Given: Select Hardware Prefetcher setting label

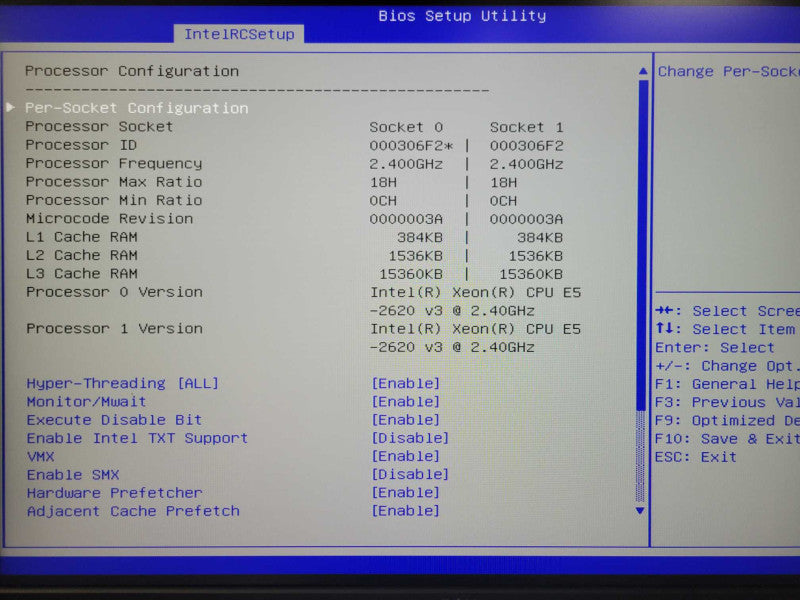Looking at the screenshot, I should [x=114, y=493].
